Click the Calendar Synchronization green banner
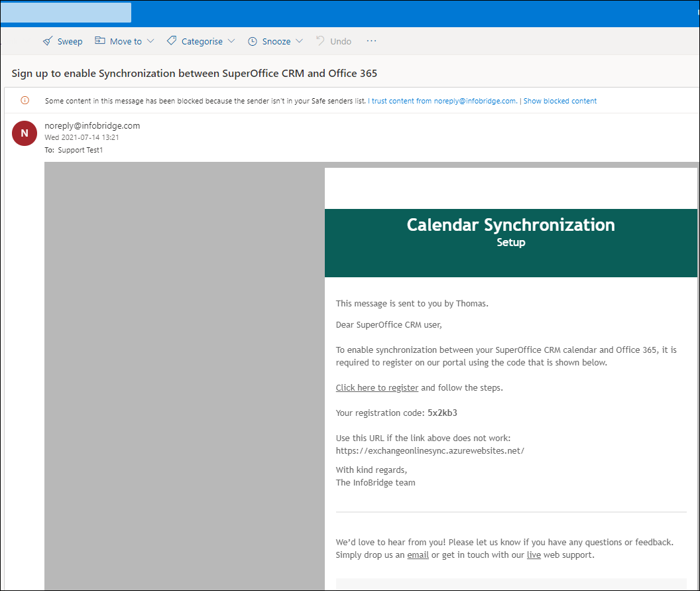This screenshot has width=700, height=591. pos(510,243)
